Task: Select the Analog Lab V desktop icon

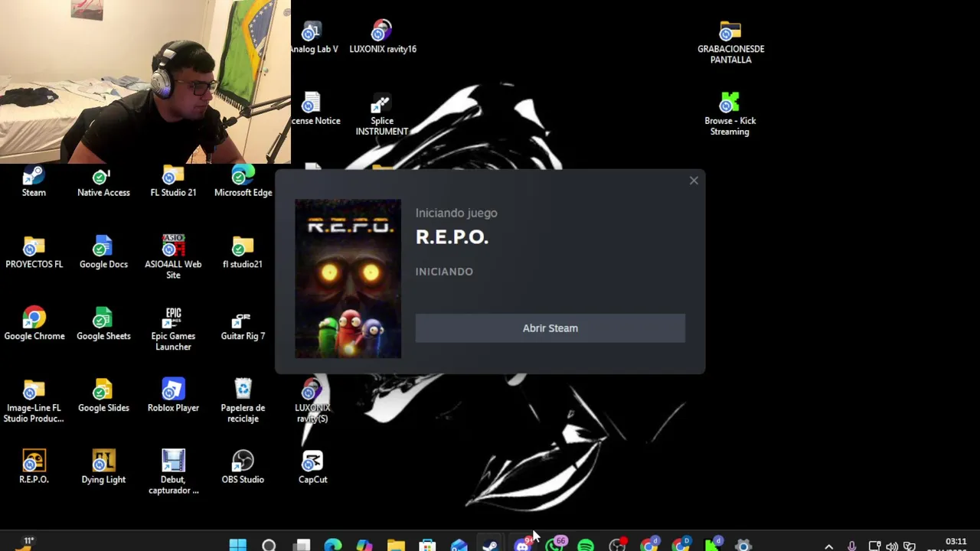Action: 312,38
